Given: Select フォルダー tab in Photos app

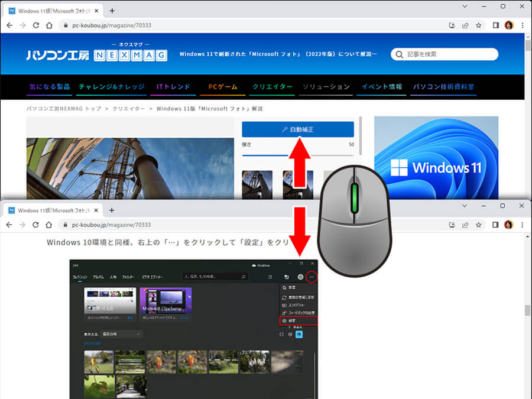Looking at the screenshot, I should [x=128, y=277].
